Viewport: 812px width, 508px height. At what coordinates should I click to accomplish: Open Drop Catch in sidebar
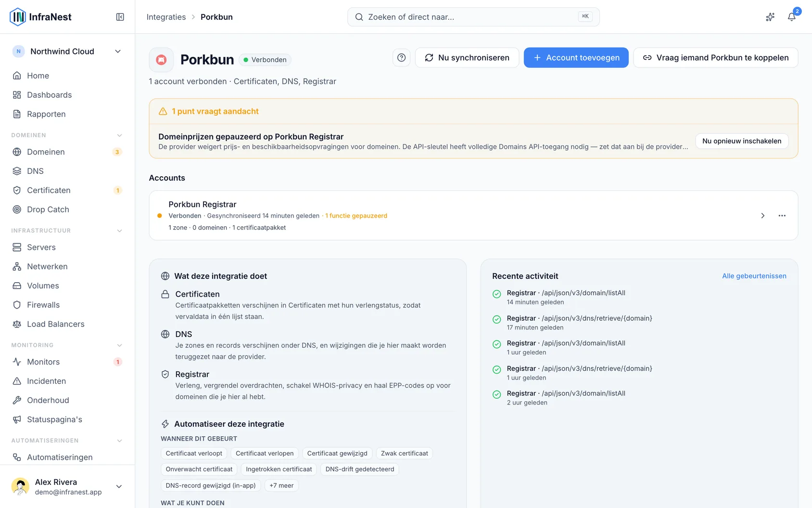tap(67, 209)
